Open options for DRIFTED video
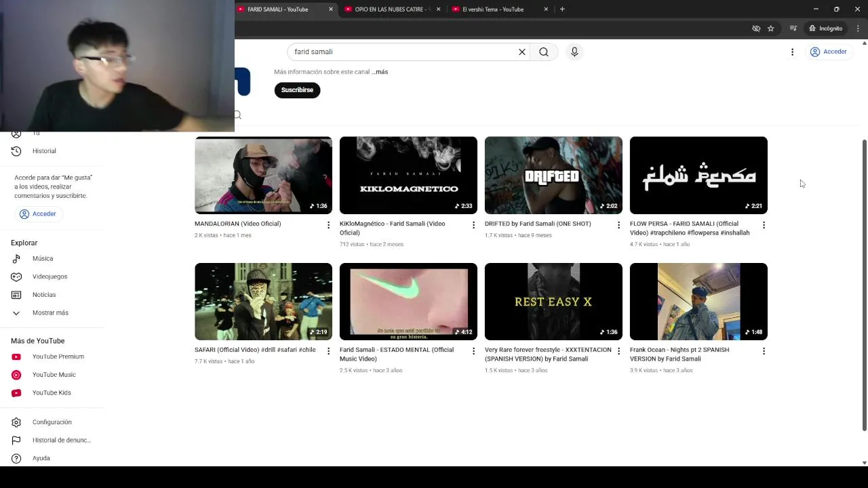Image resolution: width=868 pixels, height=488 pixels. point(618,225)
